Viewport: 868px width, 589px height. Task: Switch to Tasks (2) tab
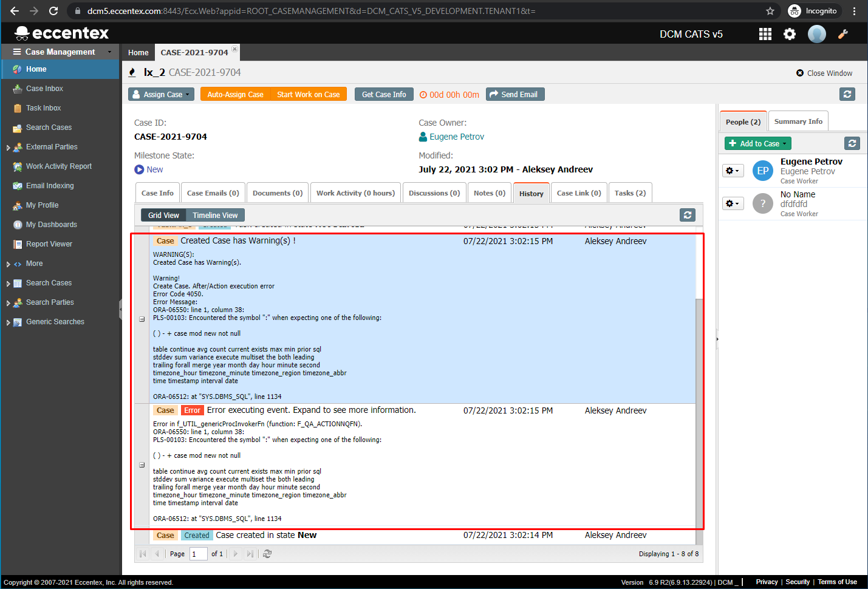click(630, 192)
